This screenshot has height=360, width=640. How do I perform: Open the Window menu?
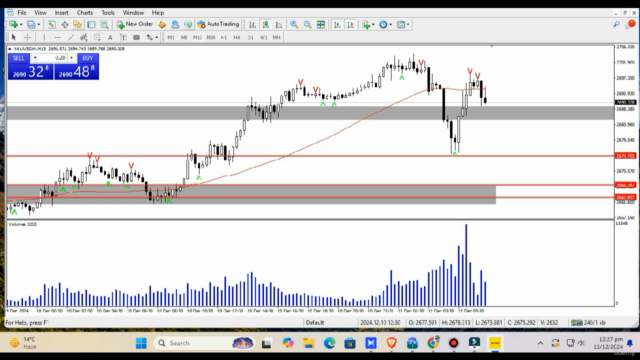pos(133,13)
